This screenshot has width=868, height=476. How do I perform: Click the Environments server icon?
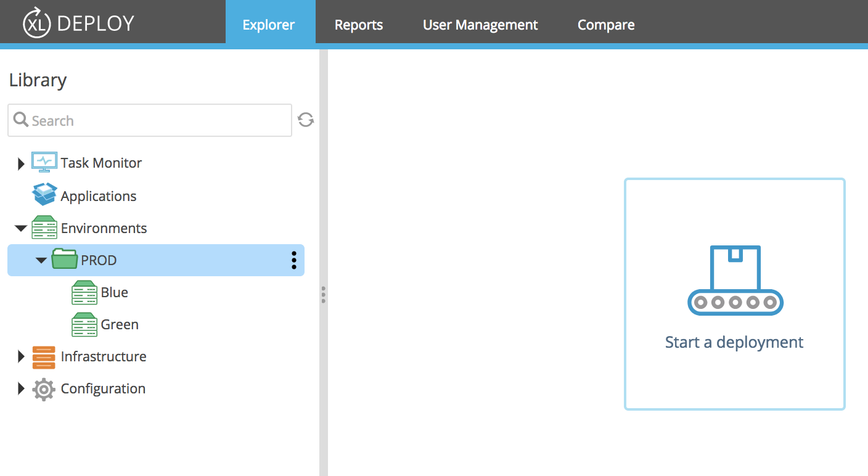click(x=44, y=228)
